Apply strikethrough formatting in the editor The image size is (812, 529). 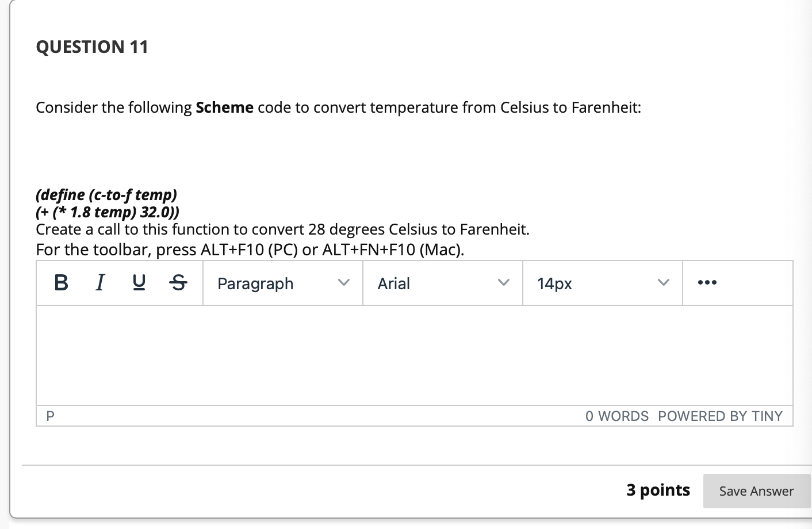pos(178,282)
